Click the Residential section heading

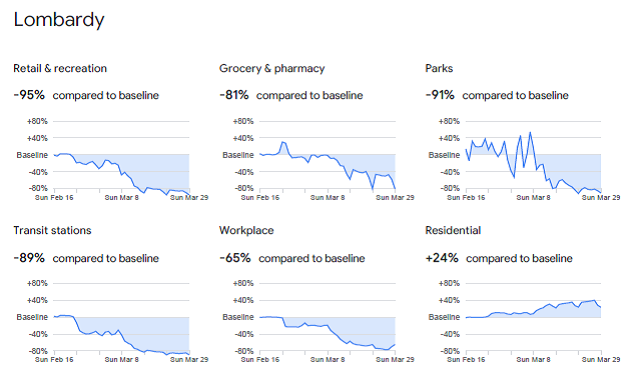pyautogui.click(x=453, y=230)
